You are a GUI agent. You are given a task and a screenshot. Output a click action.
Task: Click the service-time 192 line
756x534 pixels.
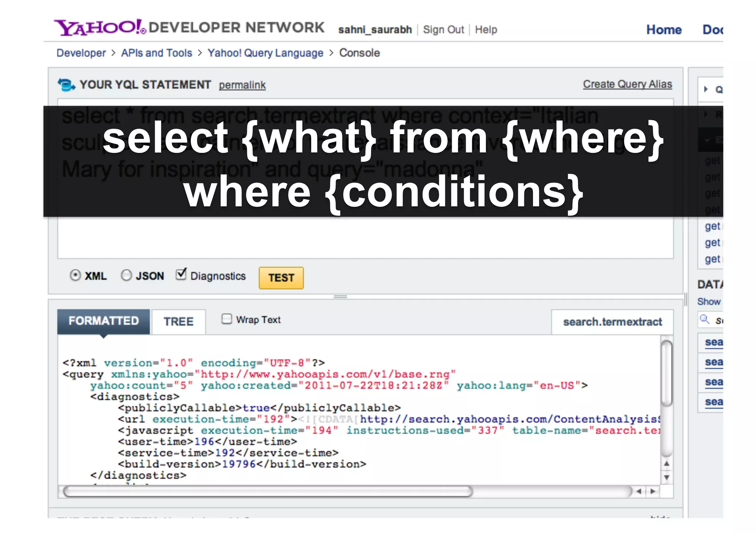click(228, 453)
